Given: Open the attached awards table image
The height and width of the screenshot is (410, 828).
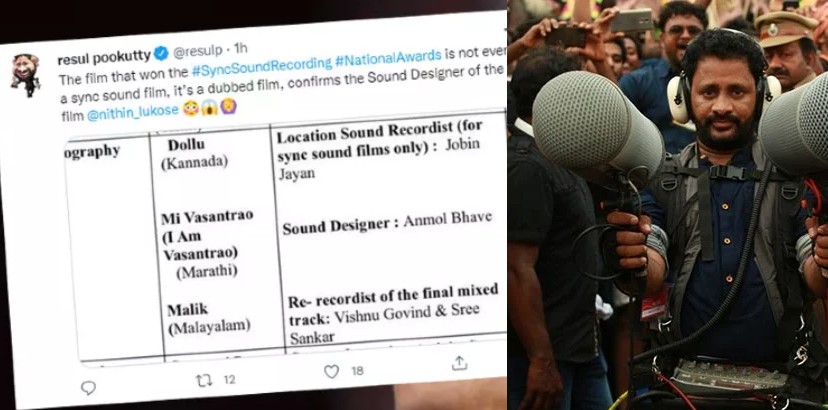Looking at the screenshot, I should (x=286, y=238).
